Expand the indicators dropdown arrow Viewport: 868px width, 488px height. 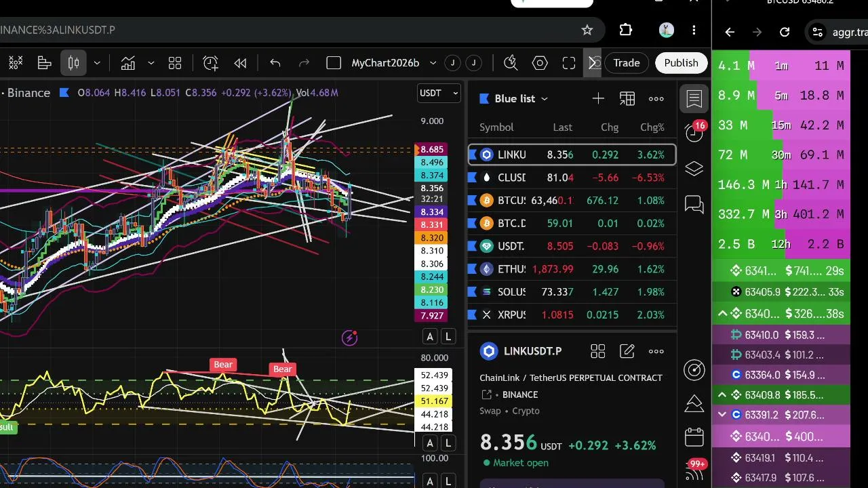pos(151,63)
